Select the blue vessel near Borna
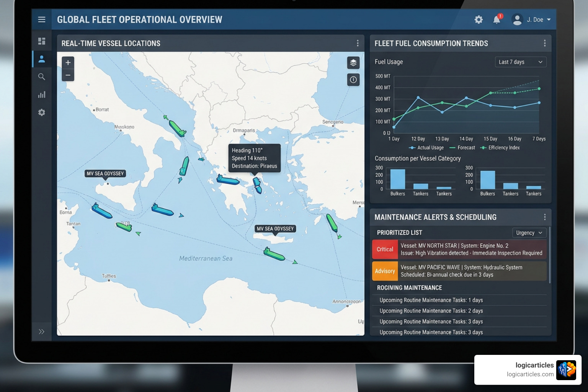Image resolution: width=588 pixels, height=392 pixels. 102,211
